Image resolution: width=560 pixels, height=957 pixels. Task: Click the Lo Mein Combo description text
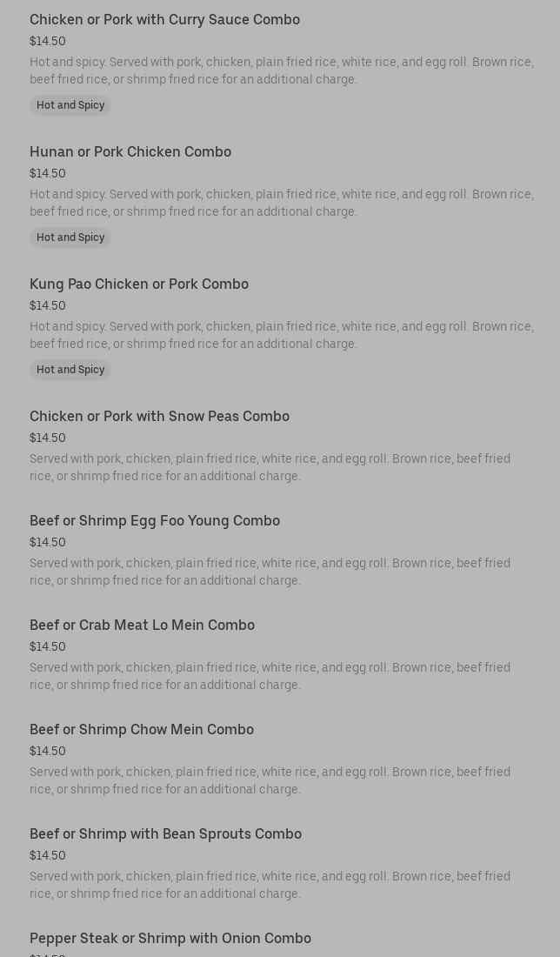[x=270, y=676]
